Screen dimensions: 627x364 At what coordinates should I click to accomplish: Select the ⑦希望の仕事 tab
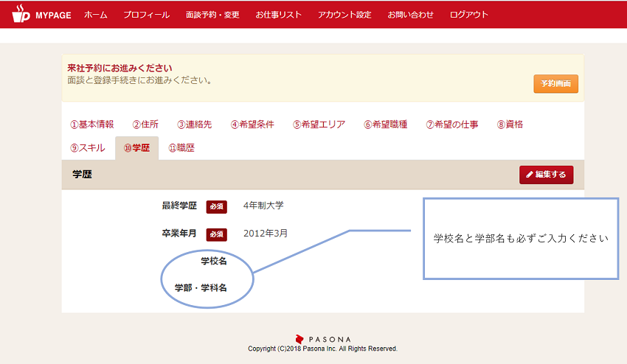452,125
